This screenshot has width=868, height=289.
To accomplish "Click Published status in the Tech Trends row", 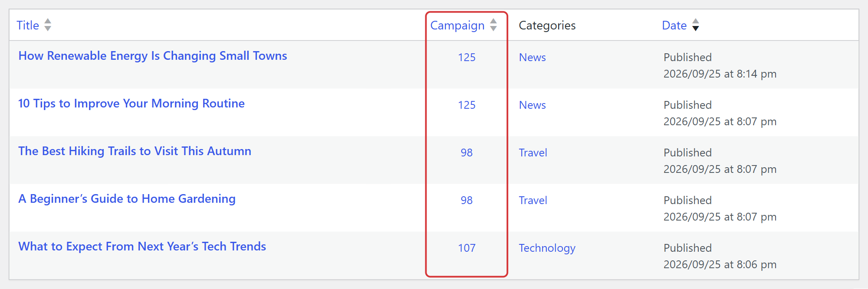I will coord(688,248).
